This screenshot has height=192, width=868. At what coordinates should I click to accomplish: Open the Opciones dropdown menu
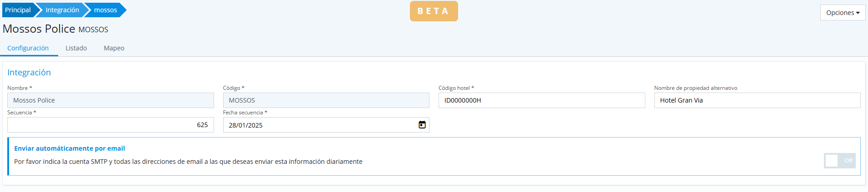[x=842, y=13]
